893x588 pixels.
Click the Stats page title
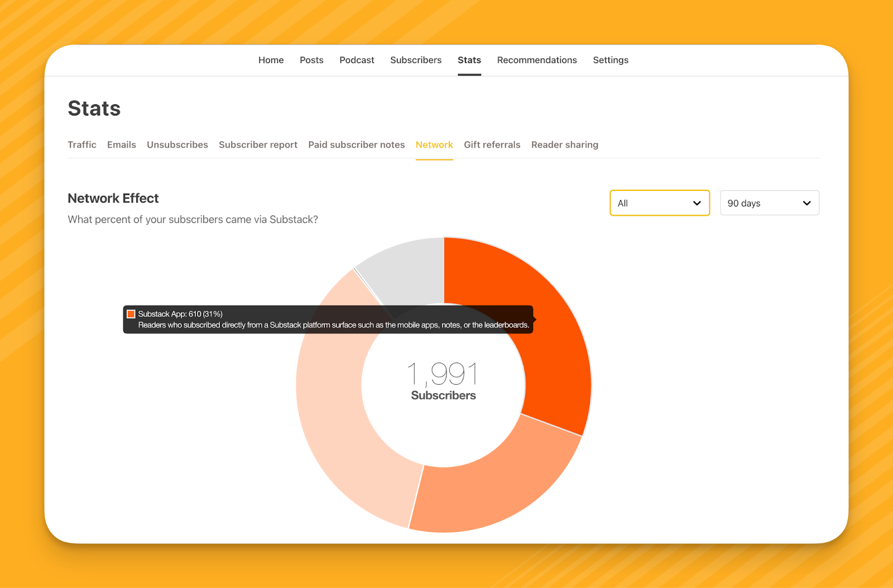point(94,108)
